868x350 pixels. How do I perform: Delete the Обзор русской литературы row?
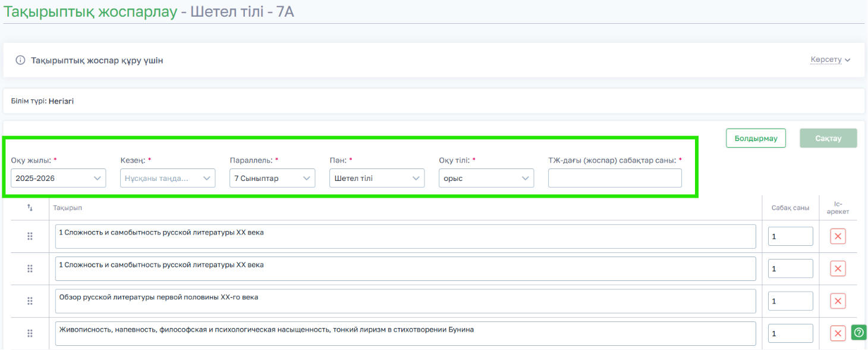tap(838, 301)
